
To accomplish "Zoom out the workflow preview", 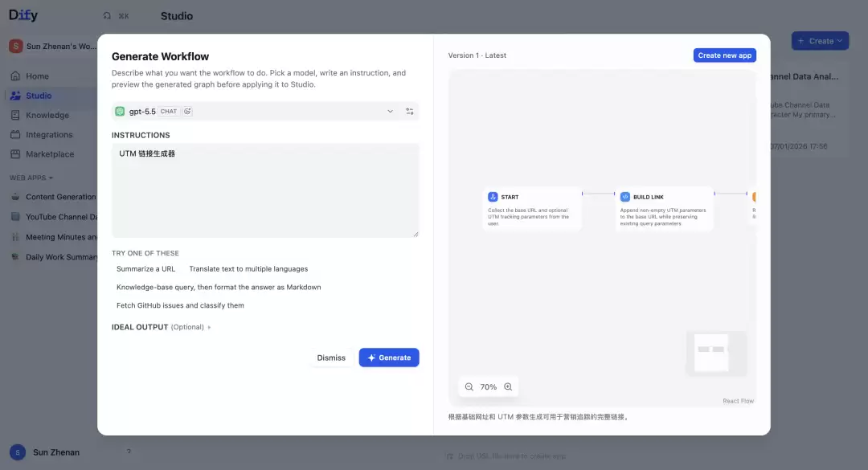I will pos(469,387).
